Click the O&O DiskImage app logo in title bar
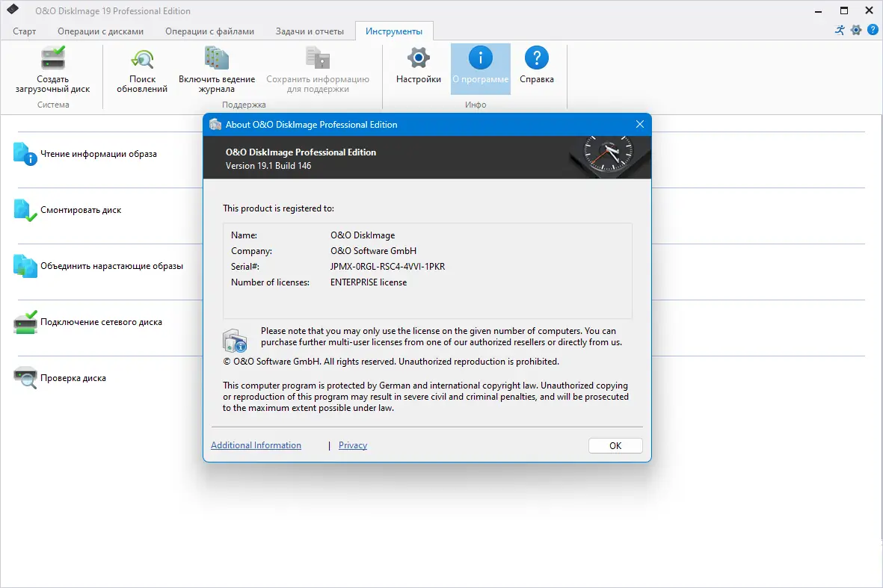This screenshot has width=883, height=588. (13, 10)
